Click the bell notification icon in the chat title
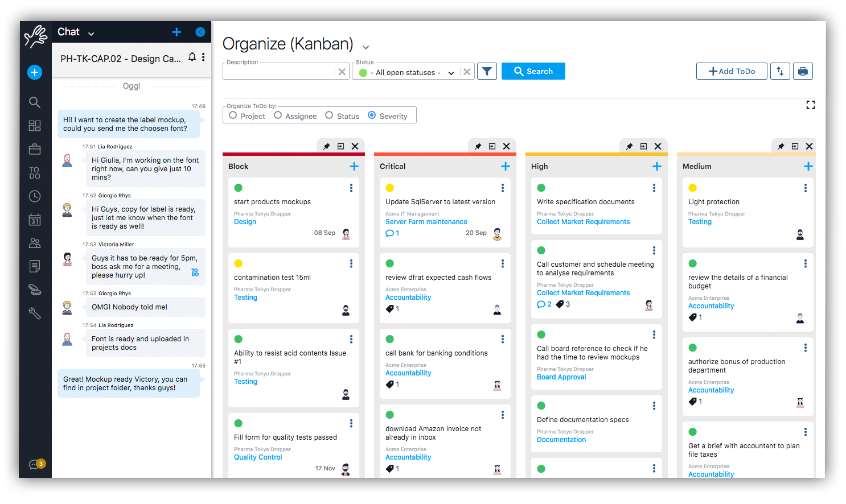The width and height of the screenshot is (846, 504). (192, 57)
